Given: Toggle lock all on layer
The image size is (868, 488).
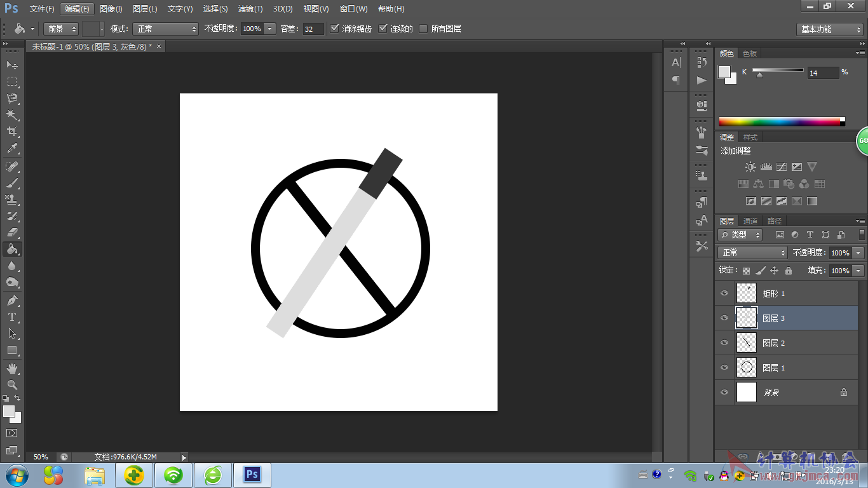Looking at the screenshot, I should (789, 271).
